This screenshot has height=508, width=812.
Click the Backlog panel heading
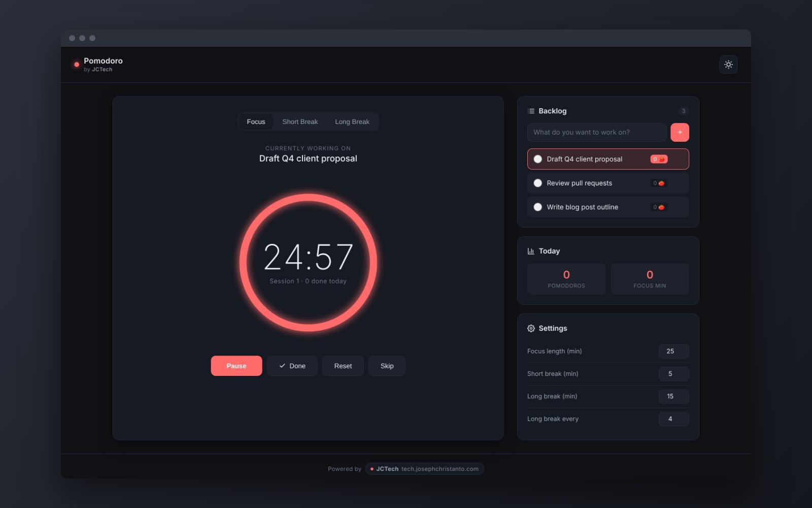click(553, 111)
